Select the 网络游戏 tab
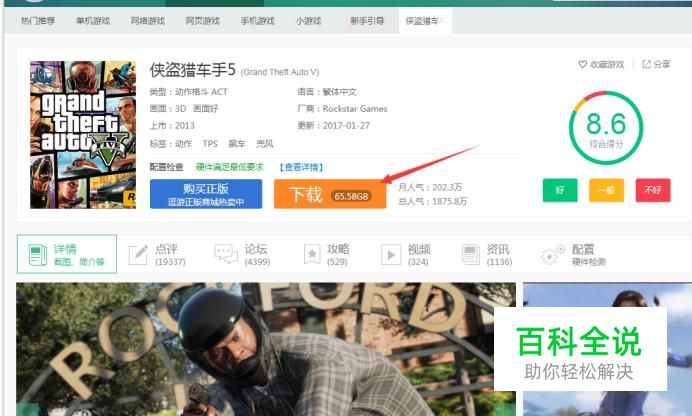692x416 pixels. [x=147, y=21]
